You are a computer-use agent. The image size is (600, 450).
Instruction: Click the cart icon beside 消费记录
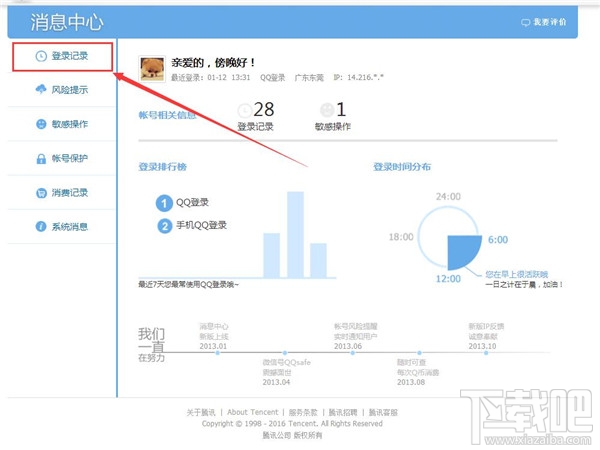pos(41,193)
